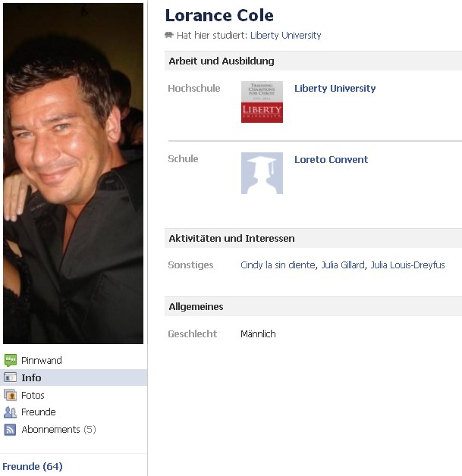
Task: Click the graduation cap icon beside studiert
Action: (x=169, y=35)
